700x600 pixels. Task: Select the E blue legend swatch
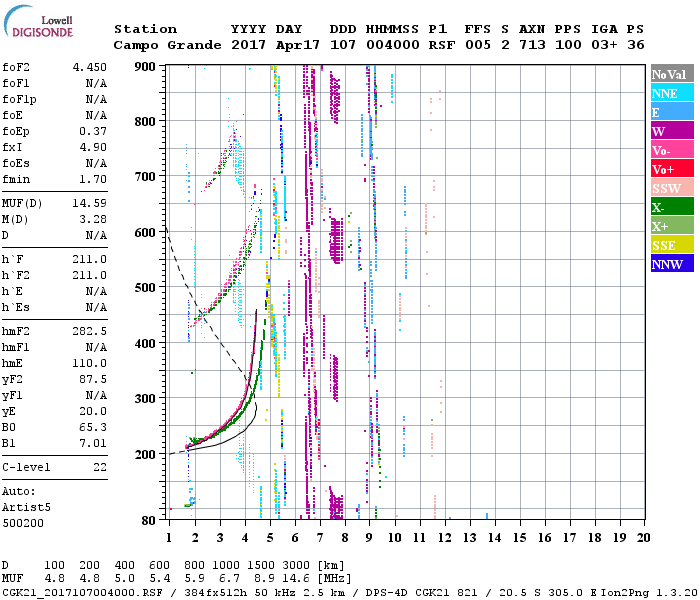click(672, 112)
